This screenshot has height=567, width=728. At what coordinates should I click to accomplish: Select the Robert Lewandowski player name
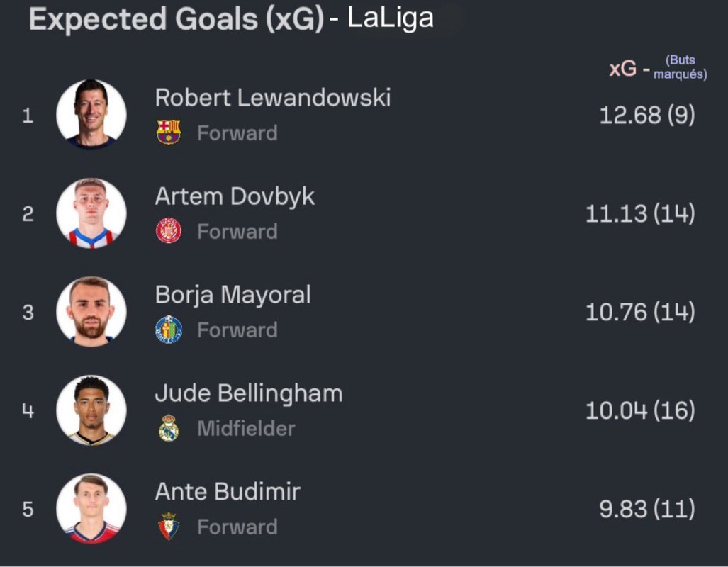coord(273,98)
